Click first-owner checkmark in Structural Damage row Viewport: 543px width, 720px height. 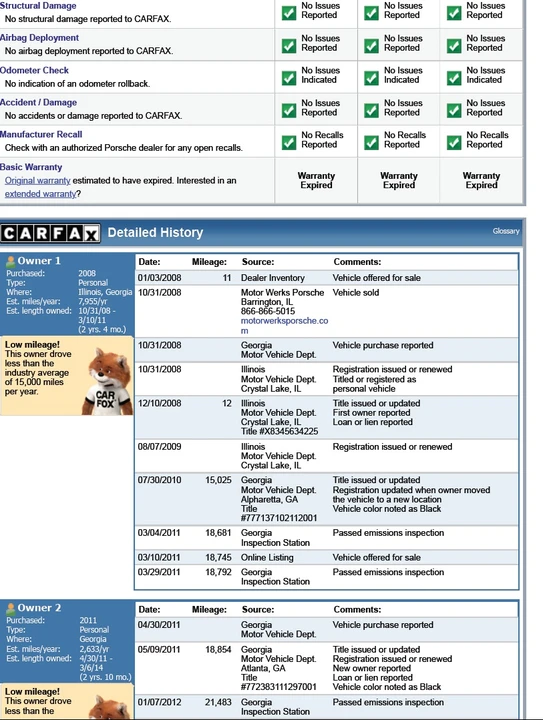click(x=289, y=13)
